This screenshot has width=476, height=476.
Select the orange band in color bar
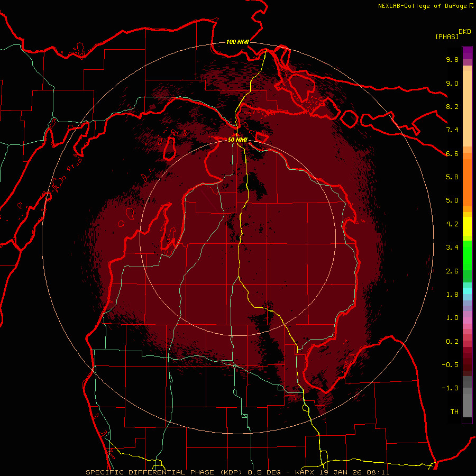click(467, 183)
